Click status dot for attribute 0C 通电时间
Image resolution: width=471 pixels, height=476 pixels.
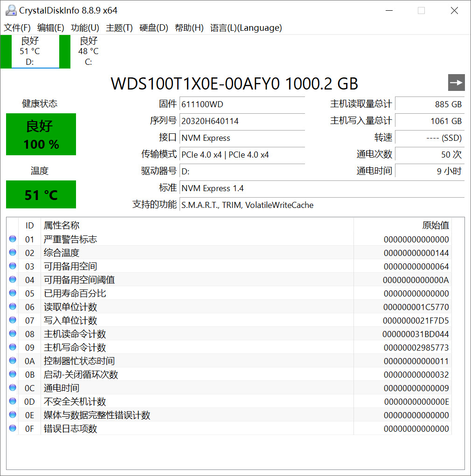point(13,387)
